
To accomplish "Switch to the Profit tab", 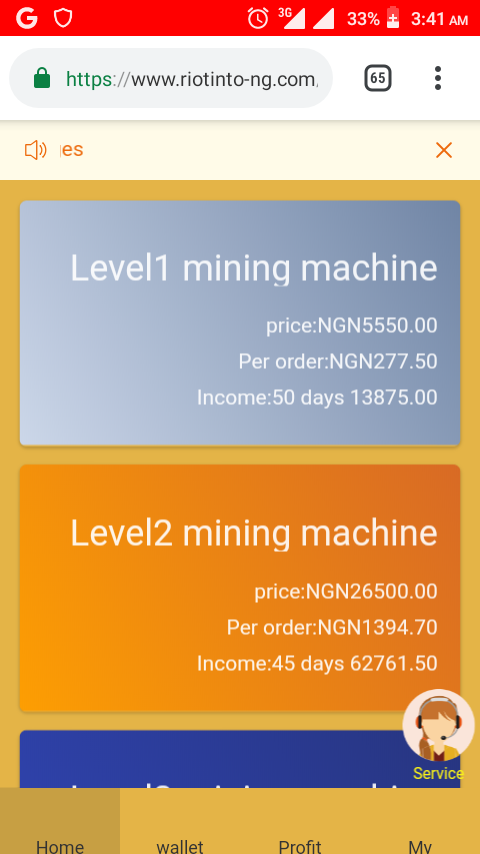I will click(x=300, y=821).
